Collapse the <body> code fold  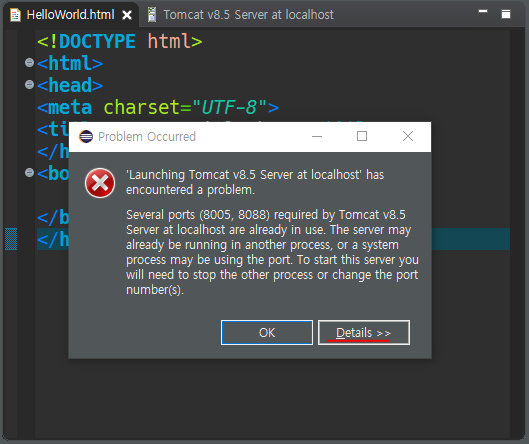point(29,173)
